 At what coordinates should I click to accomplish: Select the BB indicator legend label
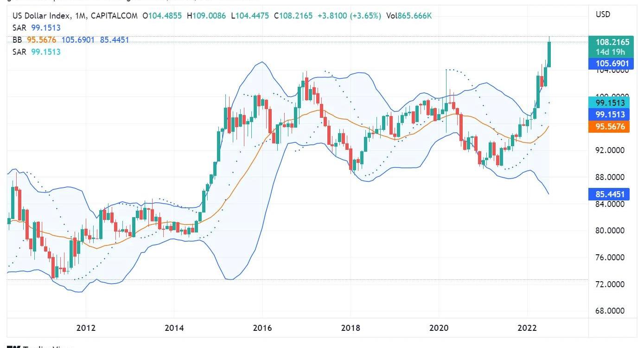(x=17, y=40)
